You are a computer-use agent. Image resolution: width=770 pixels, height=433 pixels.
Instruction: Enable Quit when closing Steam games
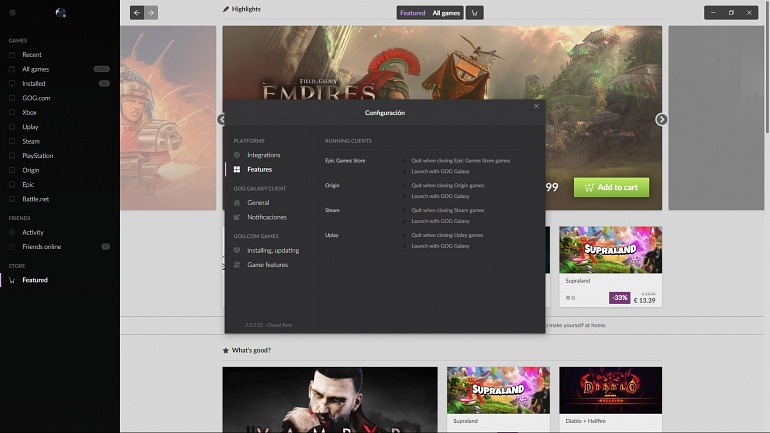[404, 210]
